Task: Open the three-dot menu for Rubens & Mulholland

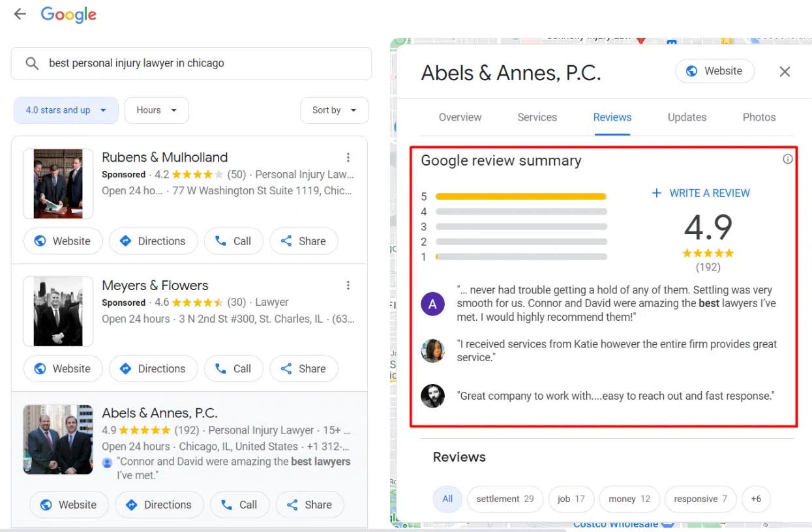Action: 348,157
